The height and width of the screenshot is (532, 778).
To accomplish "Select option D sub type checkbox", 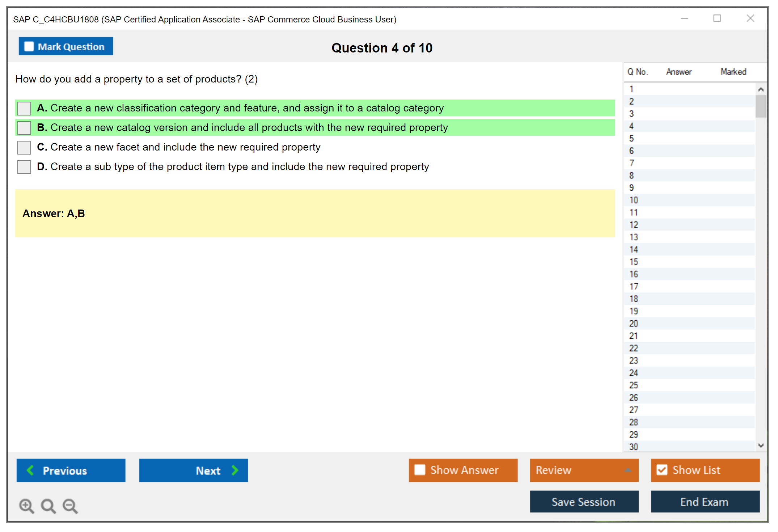I will pos(24,167).
